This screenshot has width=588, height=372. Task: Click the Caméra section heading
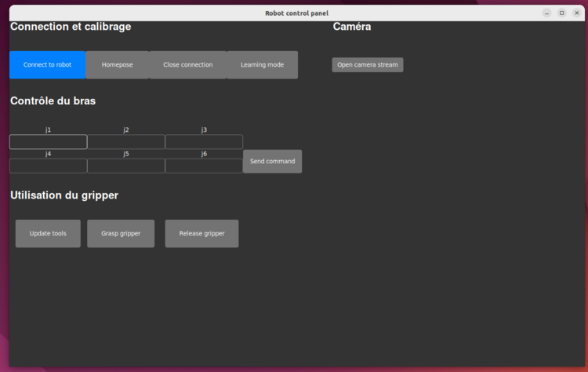(352, 27)
